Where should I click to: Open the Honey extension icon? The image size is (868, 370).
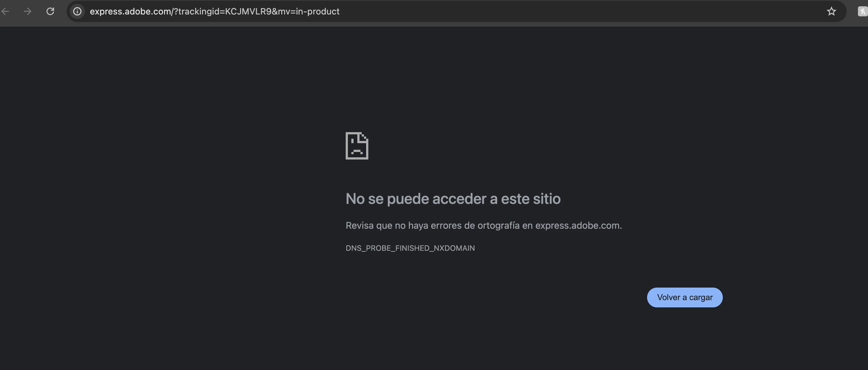click(863, 11)
